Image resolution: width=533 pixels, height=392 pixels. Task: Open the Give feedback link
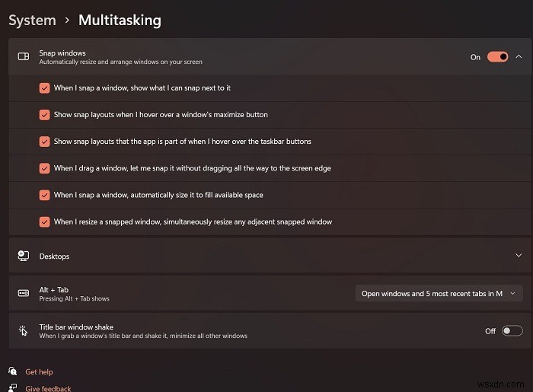48,388
